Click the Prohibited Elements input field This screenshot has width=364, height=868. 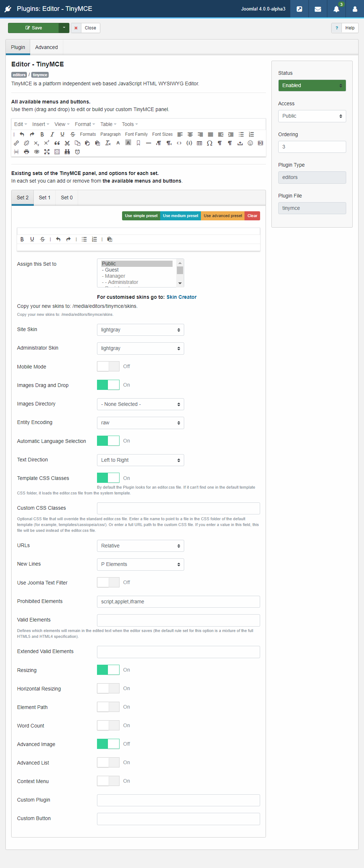[x=178, y=602]
